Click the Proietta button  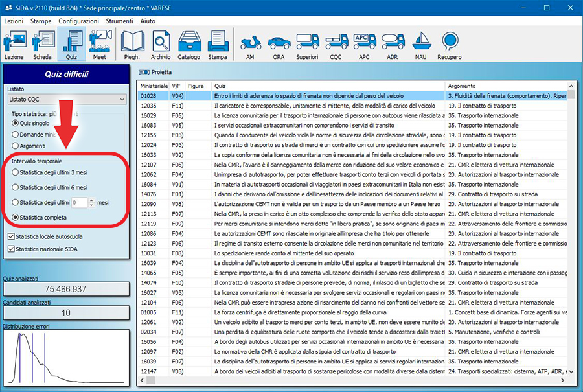coord(157,72)
